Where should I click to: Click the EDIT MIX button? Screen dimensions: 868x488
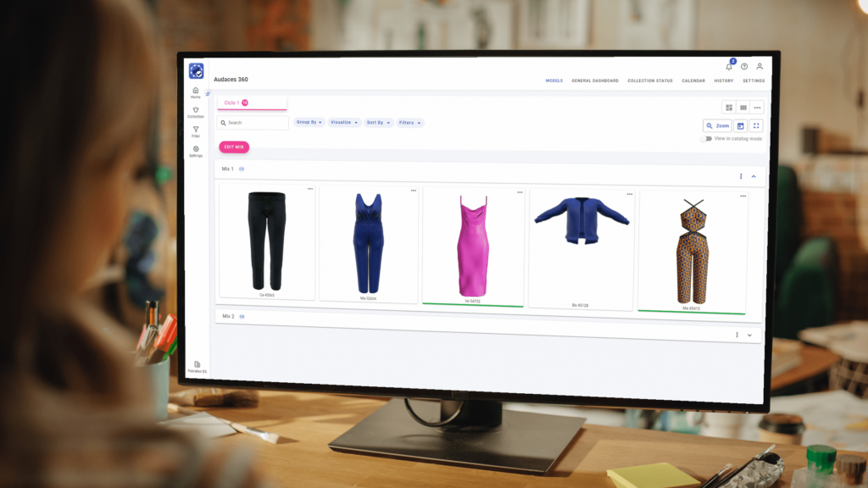pos(235,147)
